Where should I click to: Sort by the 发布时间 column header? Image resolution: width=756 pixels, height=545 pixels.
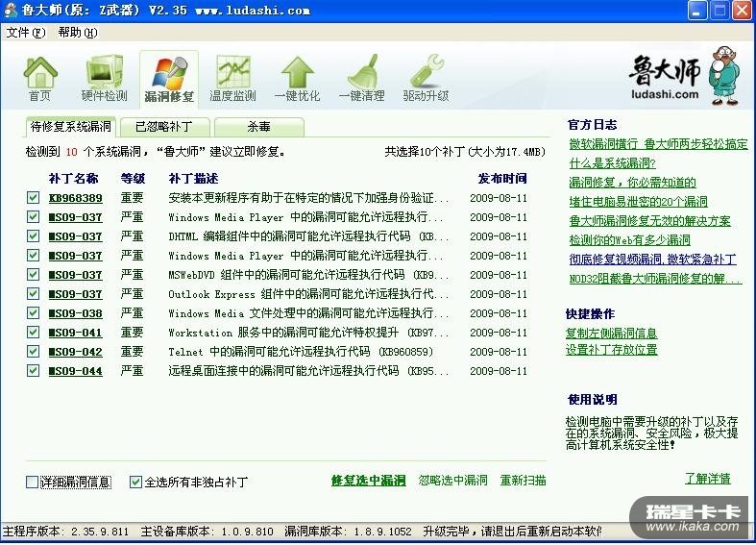(502, 179)
